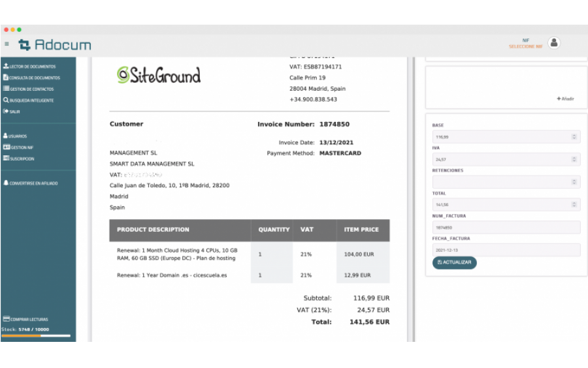Viewport: 588px width, 368px height.
Task: Click the VAT 24,57 EUR amount
Action: (x=373, y=310)
